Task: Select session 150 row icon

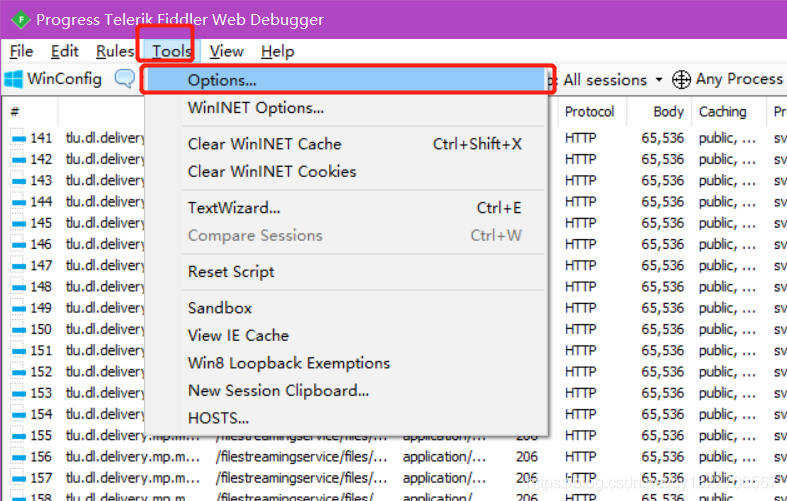Action: coord(18,329)
